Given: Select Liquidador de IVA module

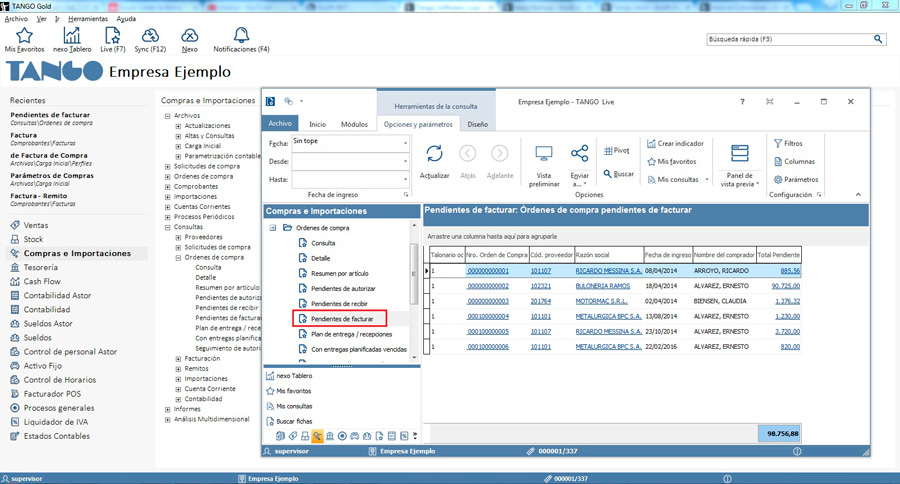Looking at the screenshot, I should 55,422.
